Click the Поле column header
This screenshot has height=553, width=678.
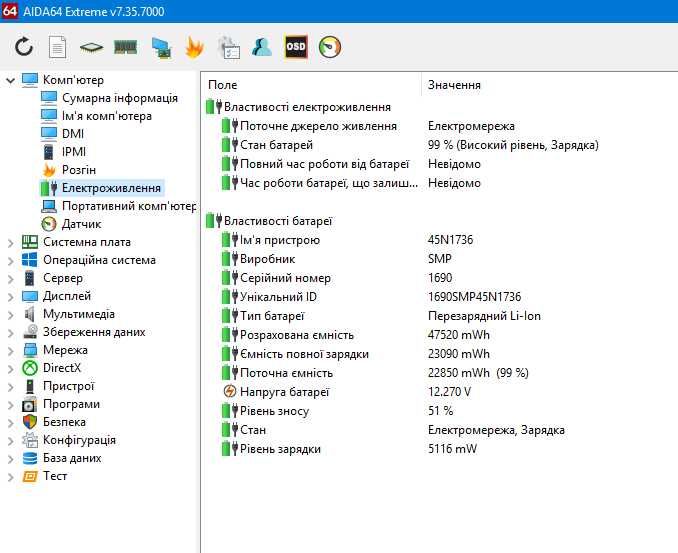222,85
